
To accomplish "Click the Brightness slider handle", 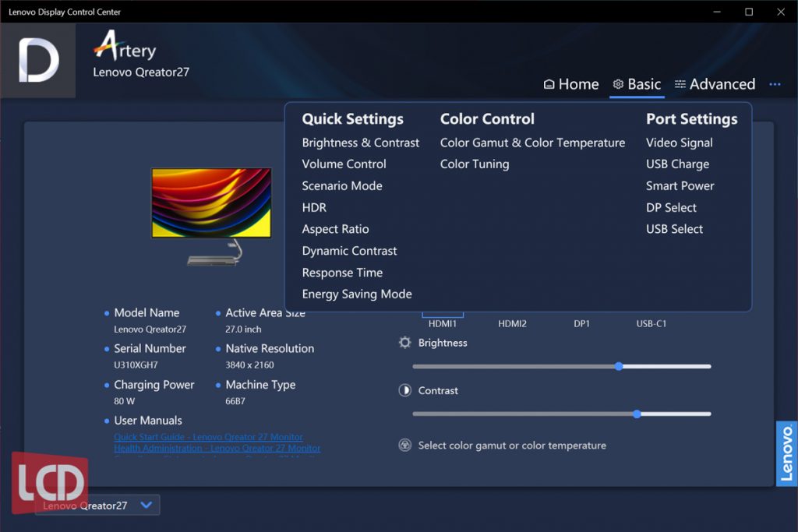I will [x=618, y=366].
